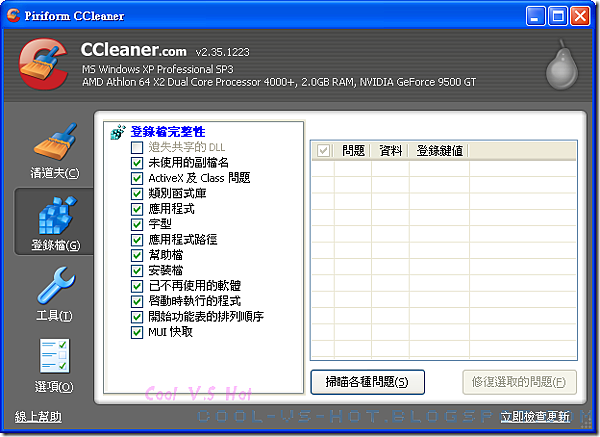Close the Piriform CCleaner window
The image size is (600, 437).
pos(580,16)
